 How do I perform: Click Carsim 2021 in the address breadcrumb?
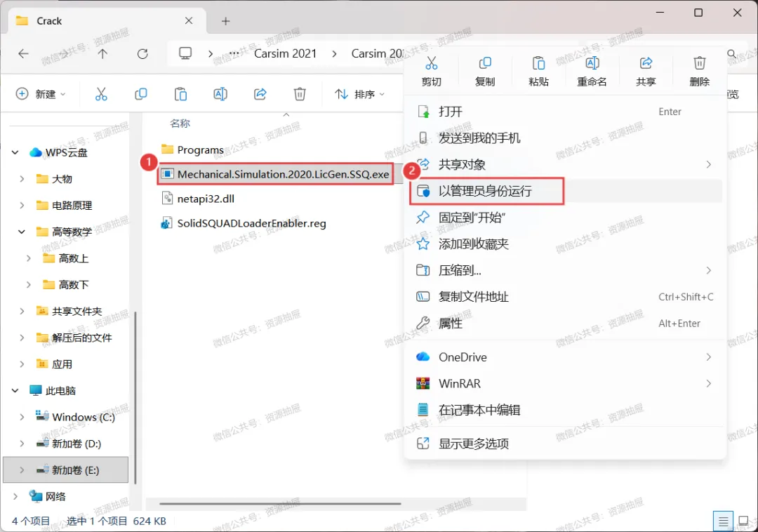click(285, 53)
